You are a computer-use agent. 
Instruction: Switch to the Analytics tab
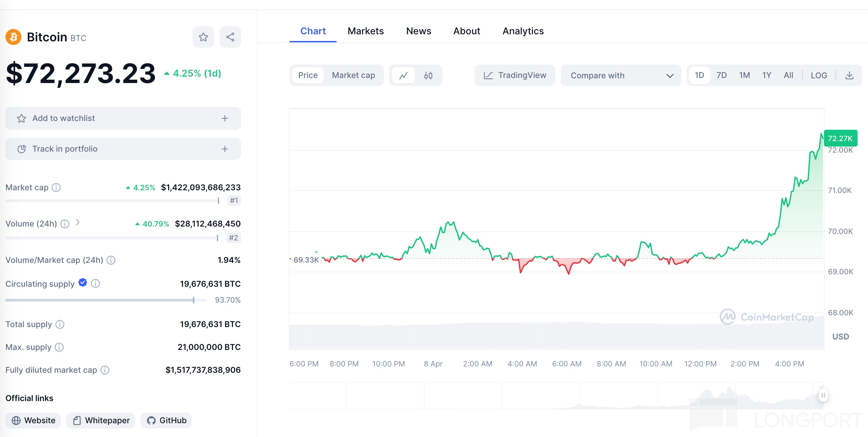(x=523, y=31)
